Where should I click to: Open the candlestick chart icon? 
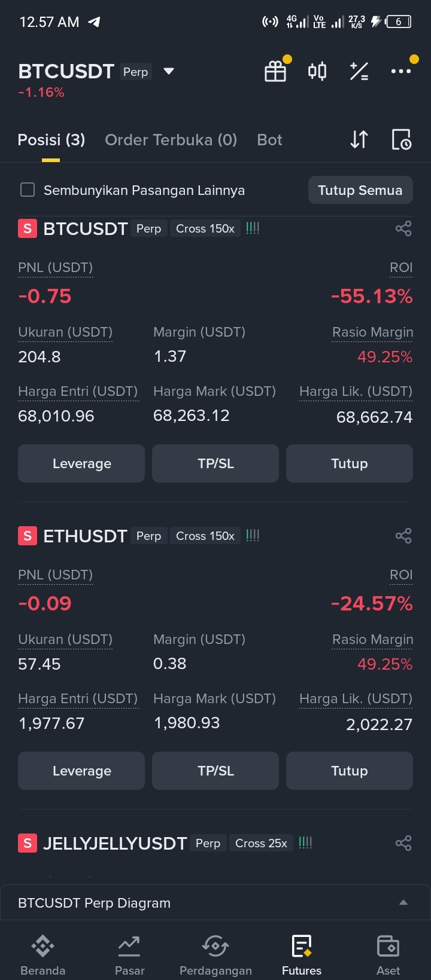coord(317,71)
